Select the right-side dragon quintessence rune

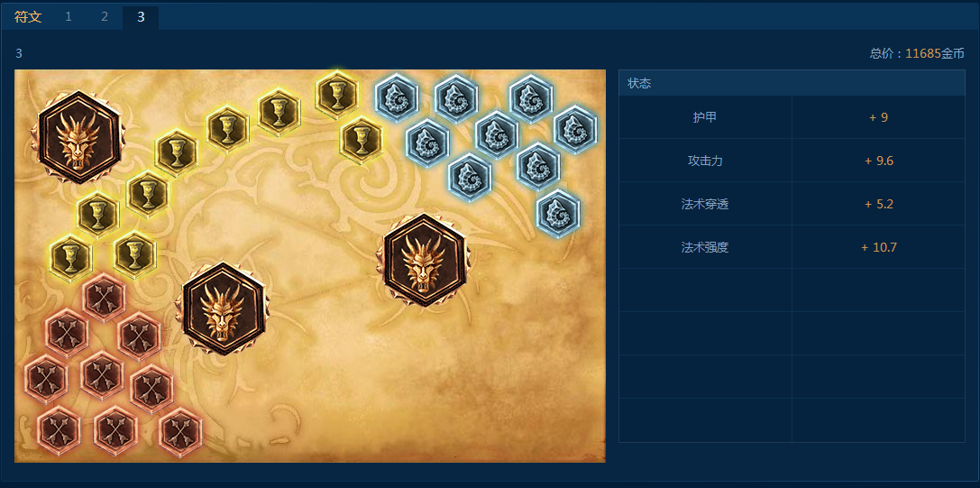pyautogui.click(x=426, y=260)
